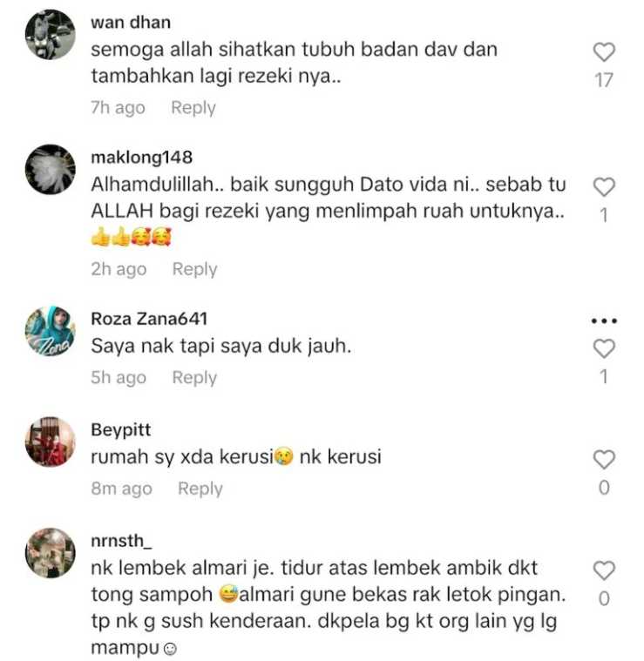Like wan dhan's comment
Screen dimensions: 644x661
tap(604, 52)
